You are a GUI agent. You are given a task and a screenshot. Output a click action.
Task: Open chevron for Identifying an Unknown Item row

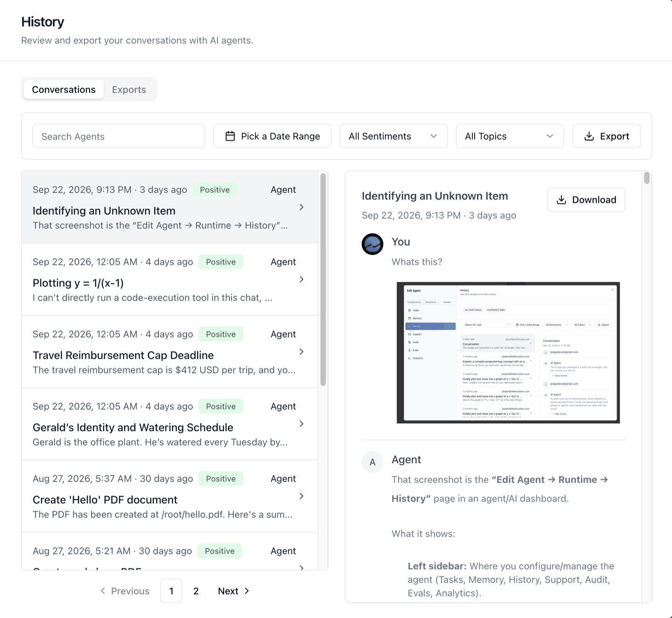click(x=301, y=207)
